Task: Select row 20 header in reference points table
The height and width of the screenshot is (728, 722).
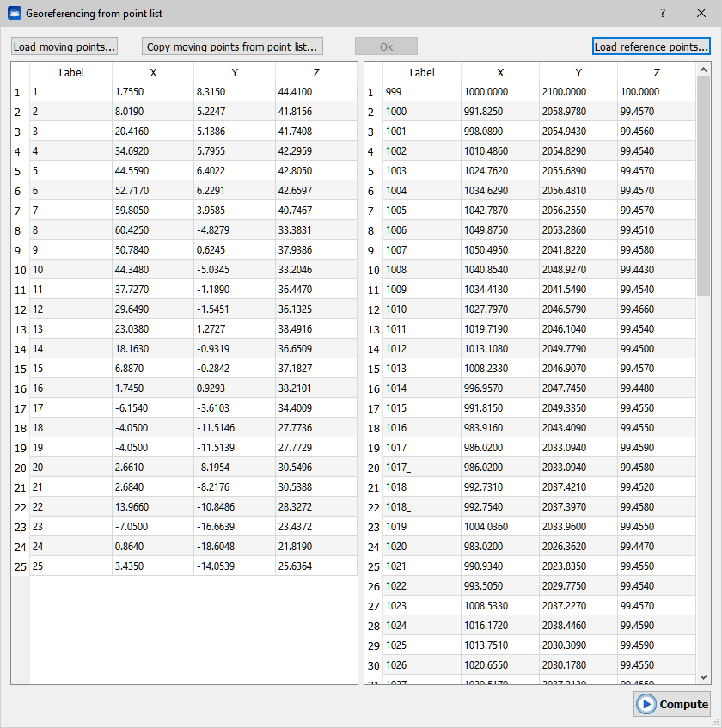Action: 373,468
